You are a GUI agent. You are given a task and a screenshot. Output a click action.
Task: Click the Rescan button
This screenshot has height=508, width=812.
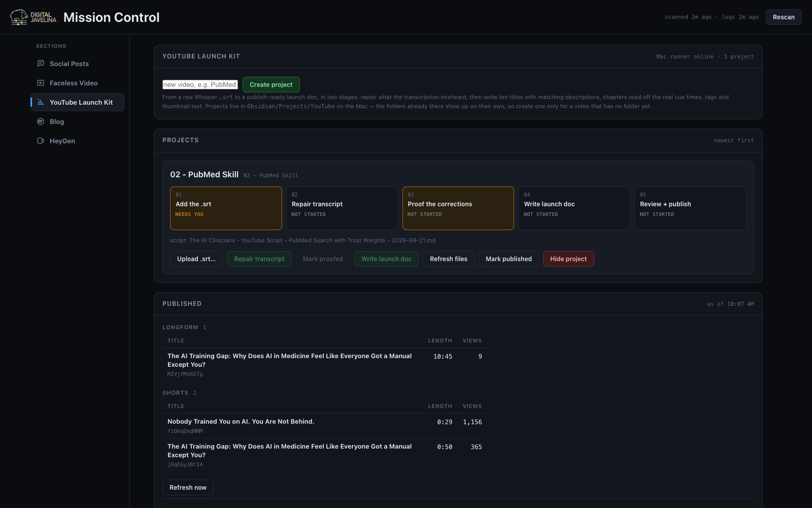[784, 17]
